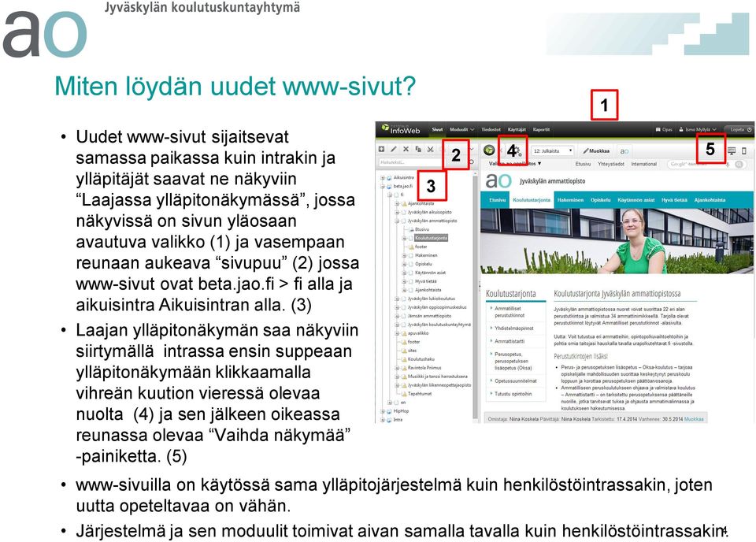756x542 pixels.
Task: Click the Opas help button
Action: 664,130
